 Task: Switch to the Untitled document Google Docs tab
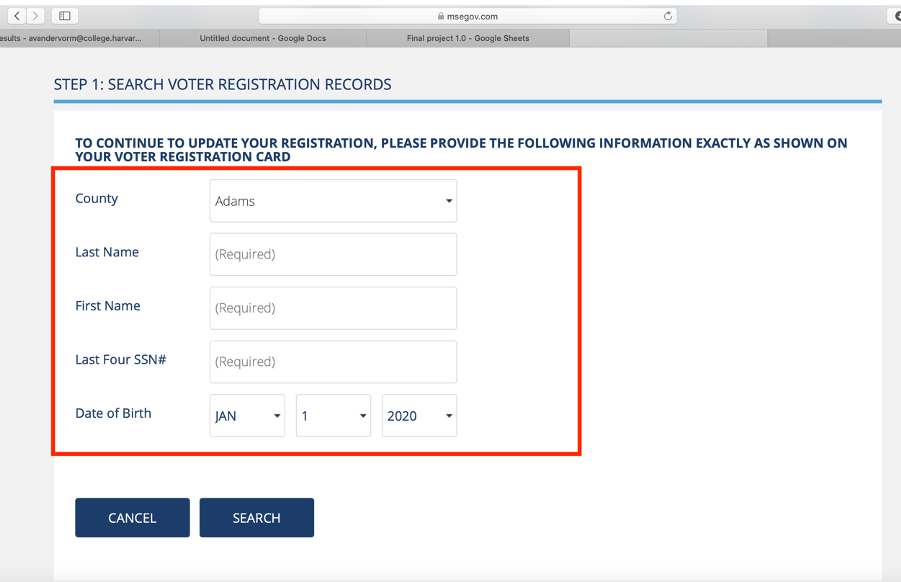(262, 38)
